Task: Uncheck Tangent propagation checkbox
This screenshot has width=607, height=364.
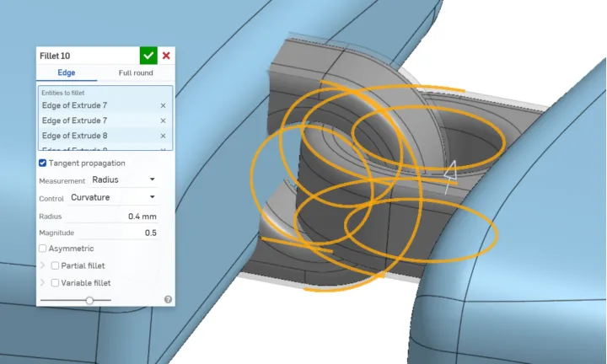Action: (x=43, y=163)
